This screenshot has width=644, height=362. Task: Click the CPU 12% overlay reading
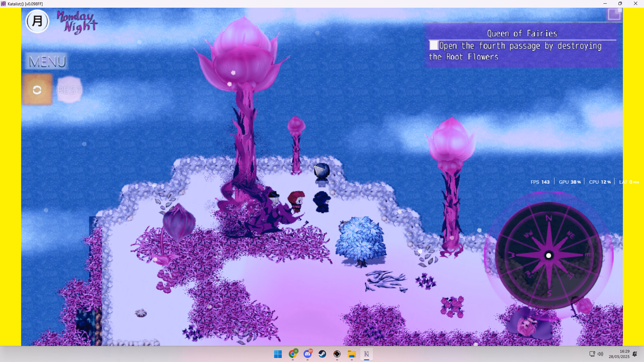click(600, 182)
